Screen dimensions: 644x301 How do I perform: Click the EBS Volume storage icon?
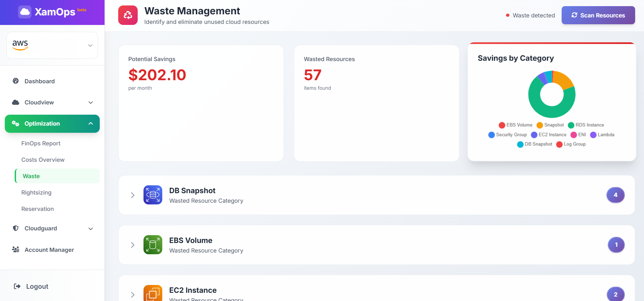click(153, 245)
